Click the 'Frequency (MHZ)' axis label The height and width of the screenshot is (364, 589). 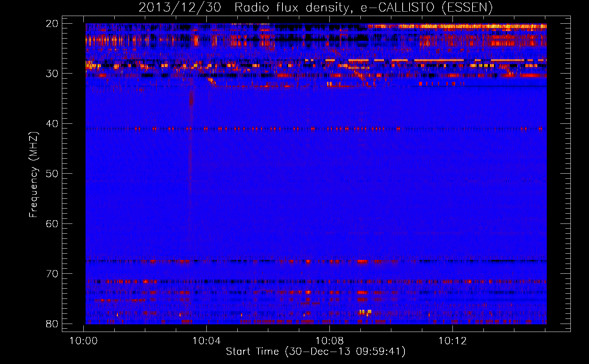pyautogui.click(x=33, y=175)
